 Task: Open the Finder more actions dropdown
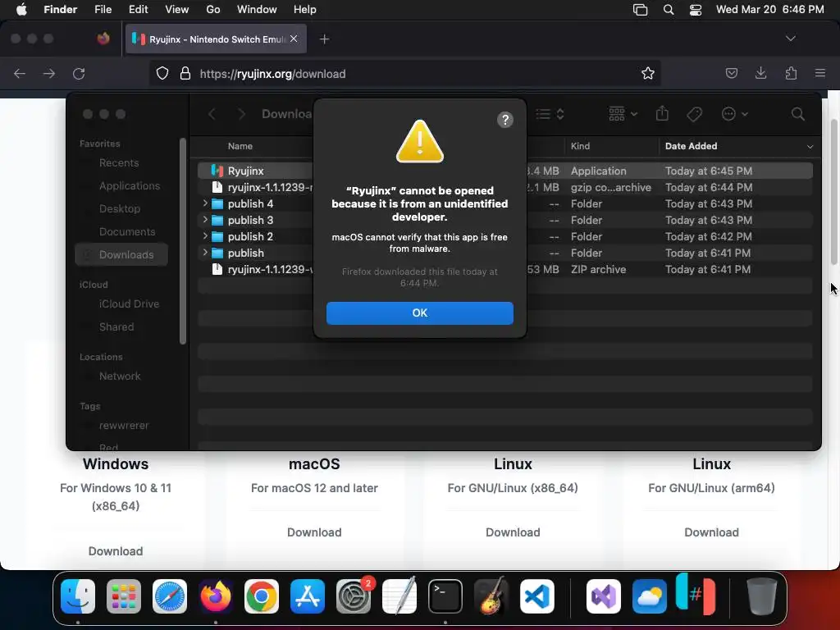(734, 114)
